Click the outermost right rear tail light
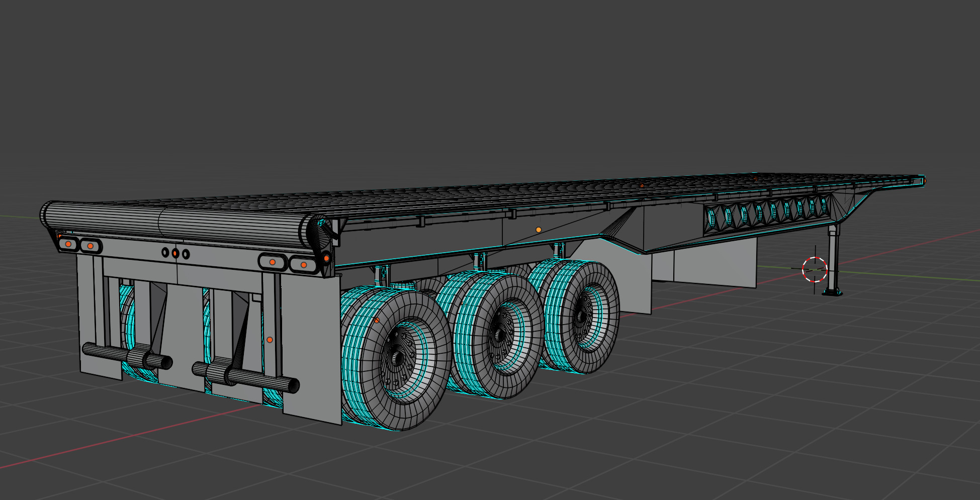The width and height of the screenshot is (980, 500). click(303, 264)
